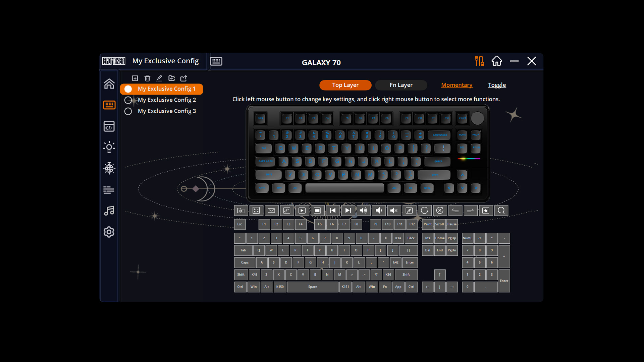
Task: Select the Pause key in the key list
Action: pos(452,224)
